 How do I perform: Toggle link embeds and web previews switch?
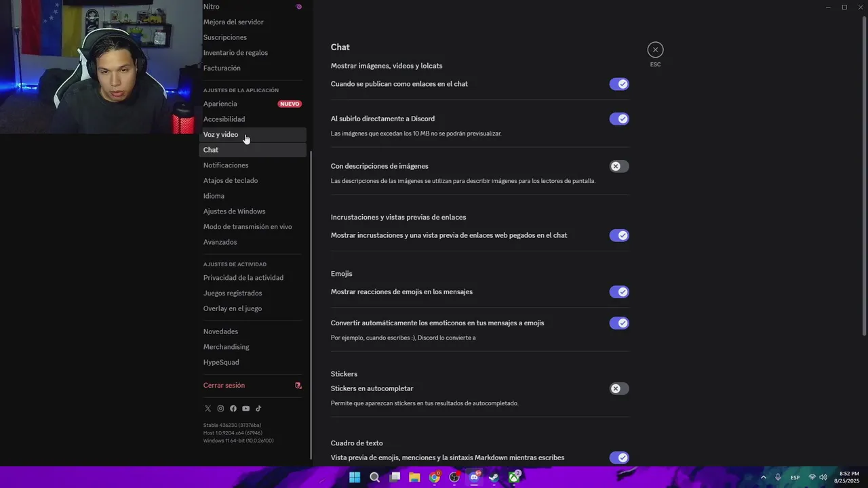pyautogui.click(x=619, y=235)
